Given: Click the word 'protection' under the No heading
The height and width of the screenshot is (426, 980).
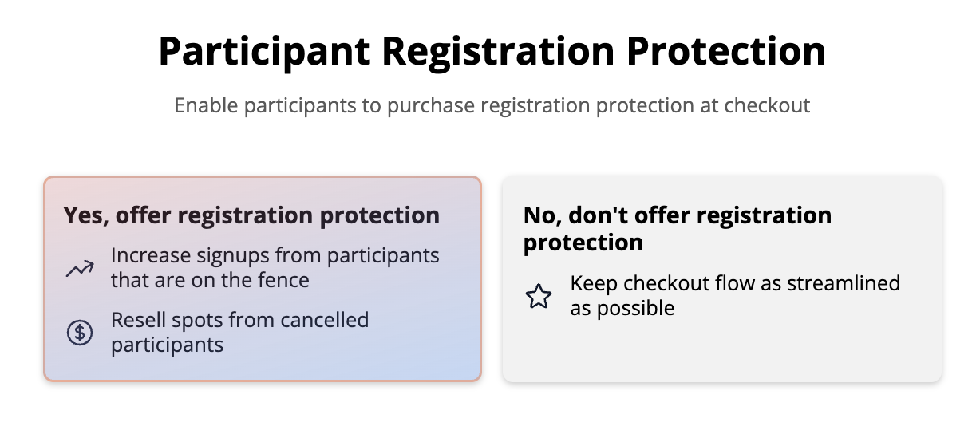Looking at the screenshot, I should [583, 243].
